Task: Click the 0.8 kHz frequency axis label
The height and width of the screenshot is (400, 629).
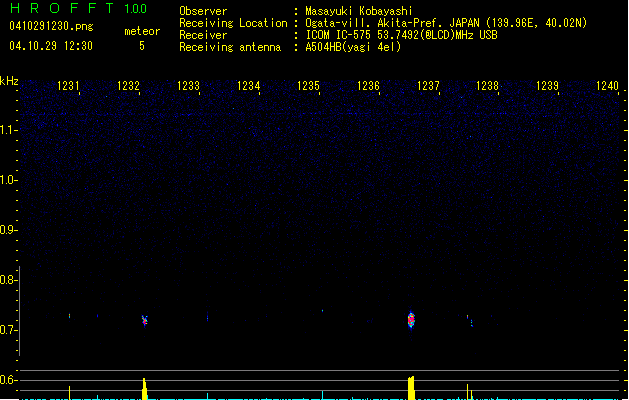Action: tap(8, 280)
